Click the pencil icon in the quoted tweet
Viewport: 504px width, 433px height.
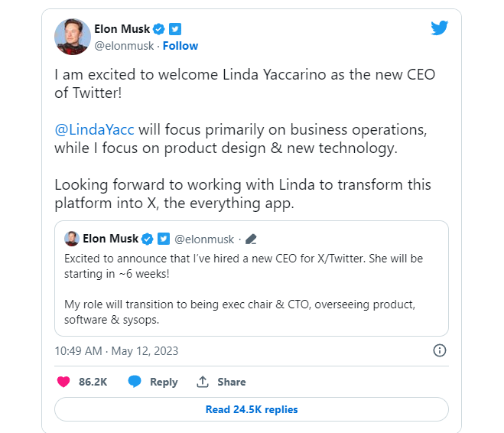pyautogui.click(x=251, y=239)
